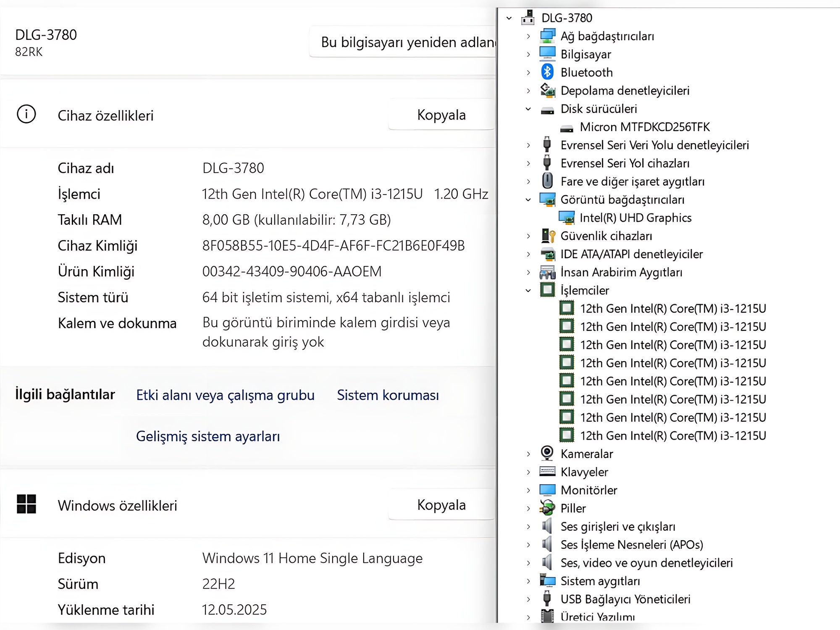Image resolution: width=840 pixels, height=630 pixels.
Task: Select the İnsan Arabirim Aygıtları row label
Action: click(x=621, y=272)
